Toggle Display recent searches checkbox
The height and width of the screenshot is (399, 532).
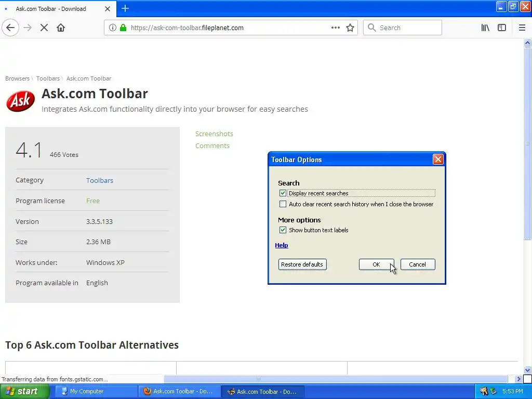pyautogui.click(x=283, y=193)
